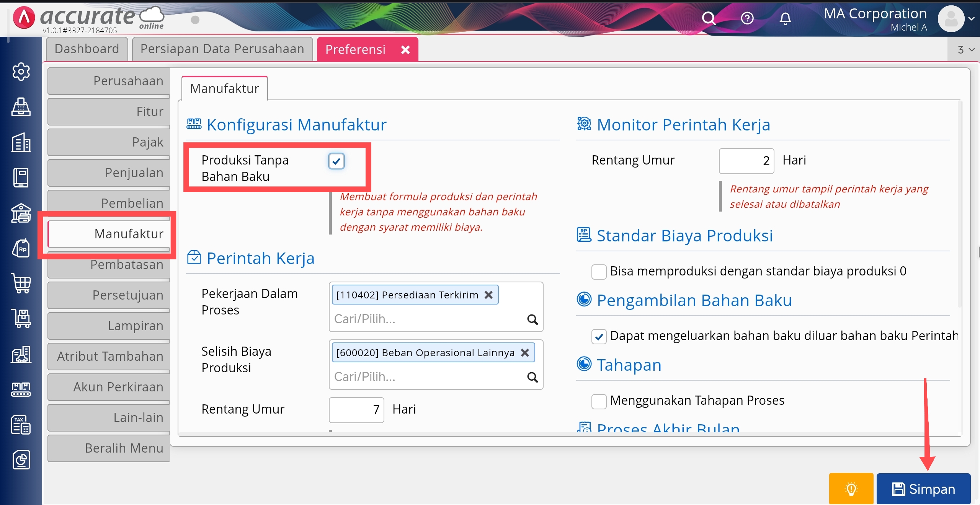Open the Rp price tag sidebar icon

pos(21,249)
